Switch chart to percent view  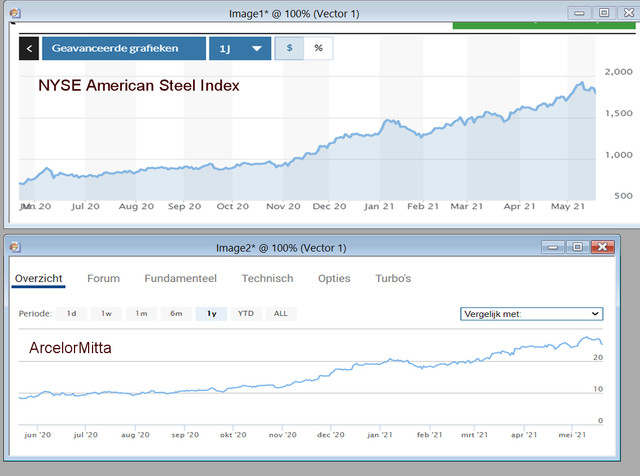point(318,48)
